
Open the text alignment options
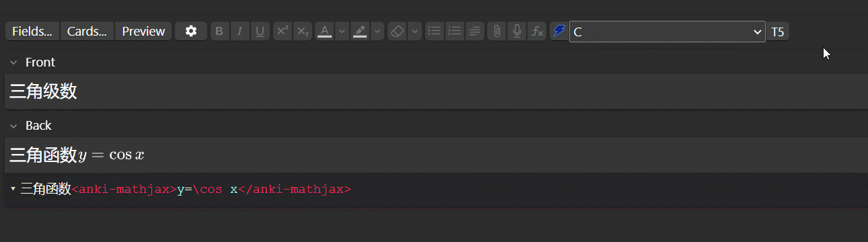click(x=475, y=31)
